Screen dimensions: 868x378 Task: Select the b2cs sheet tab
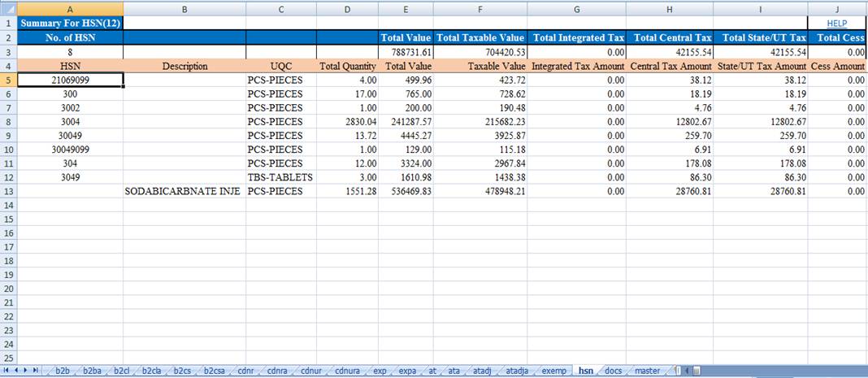click(181, 371)
